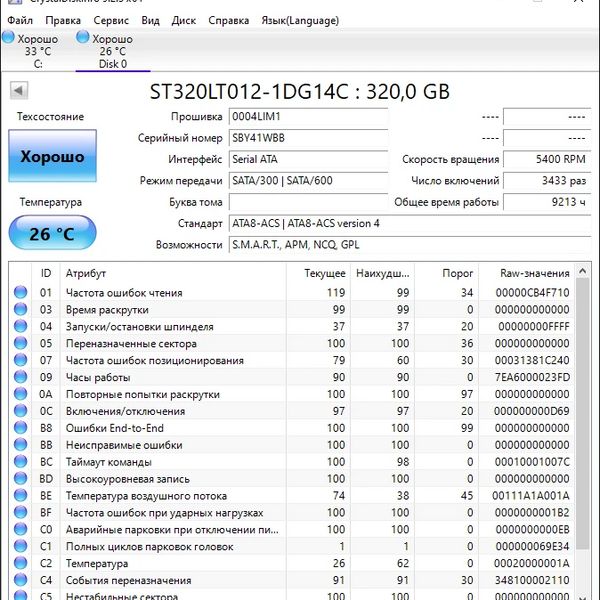The width and height of the screenshot is (600, 600).
Task: Click the serial number field SBY41WBB
Action: click(x=308, y=138)
